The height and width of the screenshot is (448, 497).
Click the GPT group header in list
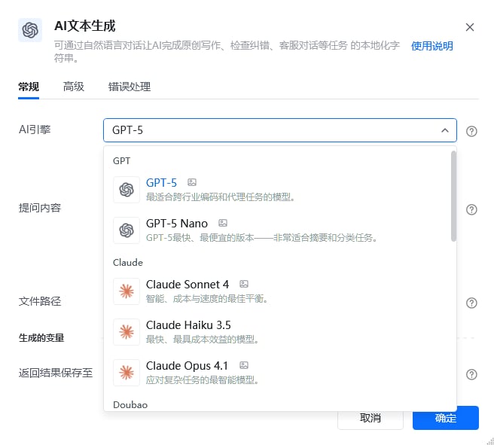point(121,161)
